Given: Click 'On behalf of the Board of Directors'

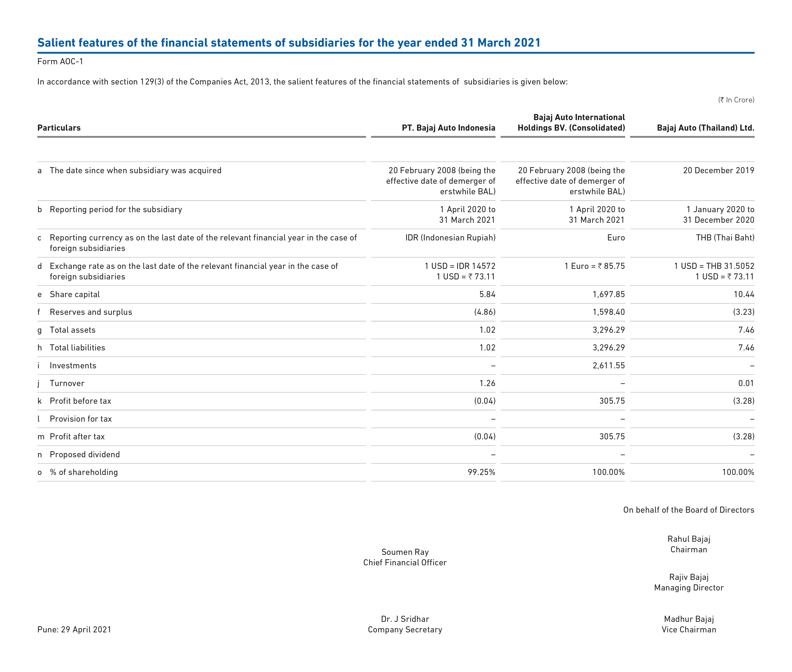Looking at the screenshot, I should pos(689,510).
